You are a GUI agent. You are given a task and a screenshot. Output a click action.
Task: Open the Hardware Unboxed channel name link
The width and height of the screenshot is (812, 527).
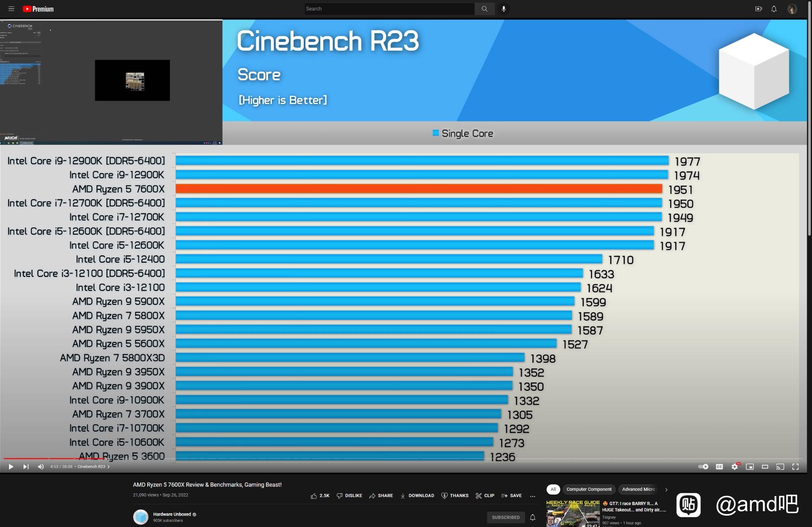coord(172,514)
